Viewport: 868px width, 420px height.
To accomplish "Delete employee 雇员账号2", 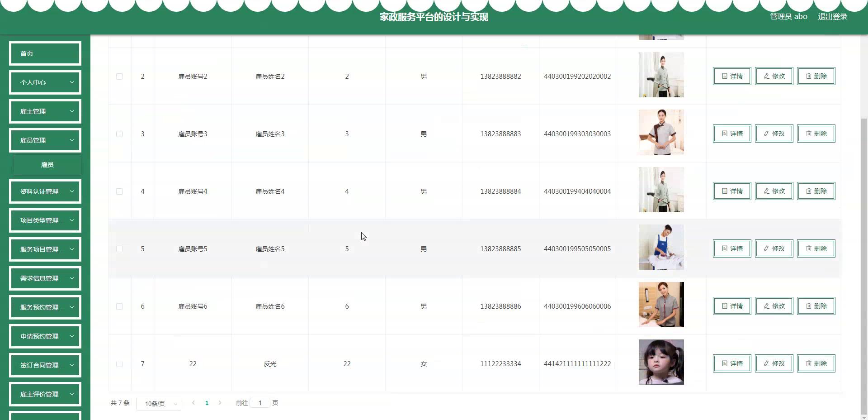I will pos(816,76).
